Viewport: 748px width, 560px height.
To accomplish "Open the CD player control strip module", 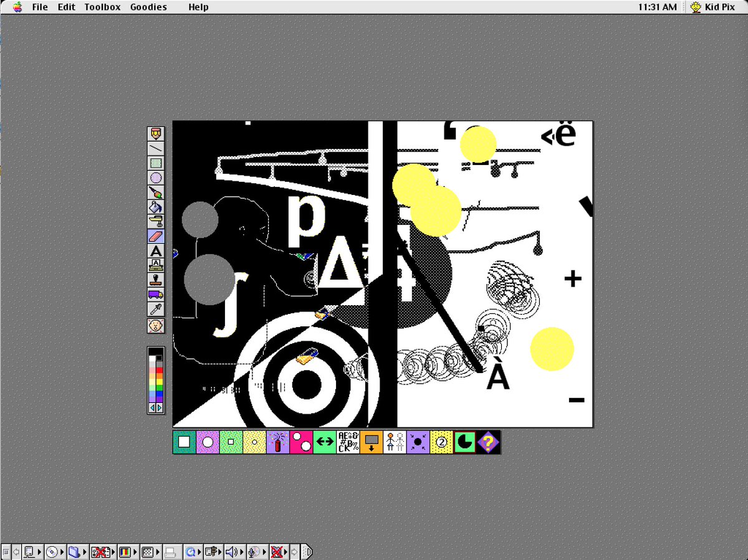I will click(x=54, y=552).
